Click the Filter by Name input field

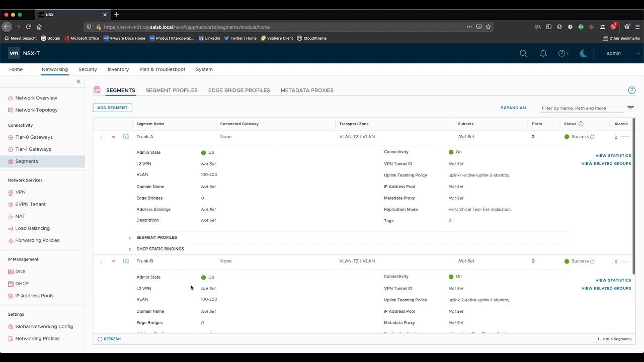pyautogui.click(x=581, y=108)
